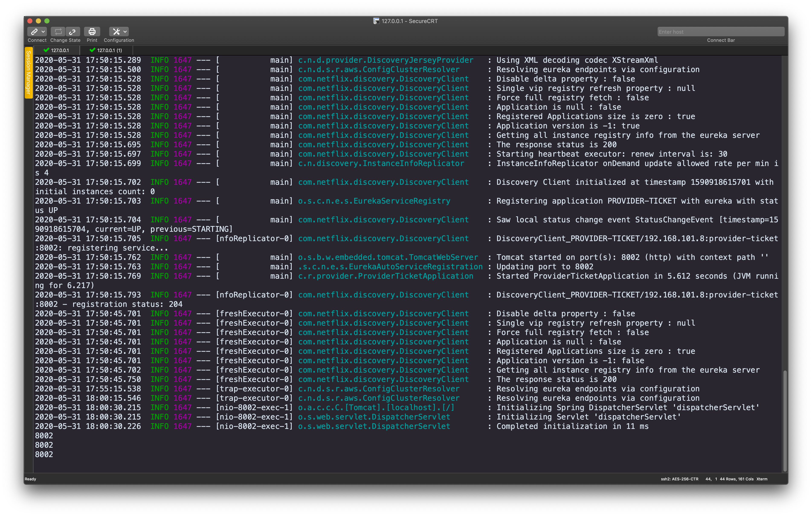Click the Connect chain-link icon
Image resolution: width=812 pixels, height=516 pixels.
click(x=34, y=32)
